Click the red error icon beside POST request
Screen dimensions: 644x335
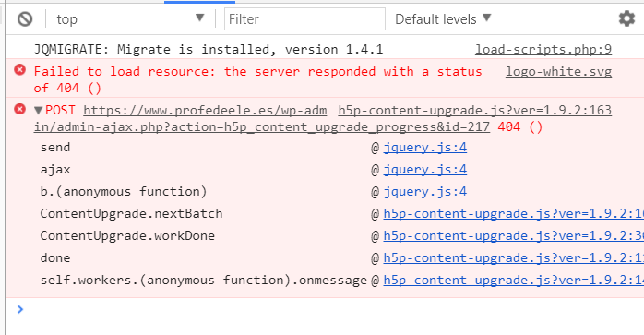click(x=19, y=109)
